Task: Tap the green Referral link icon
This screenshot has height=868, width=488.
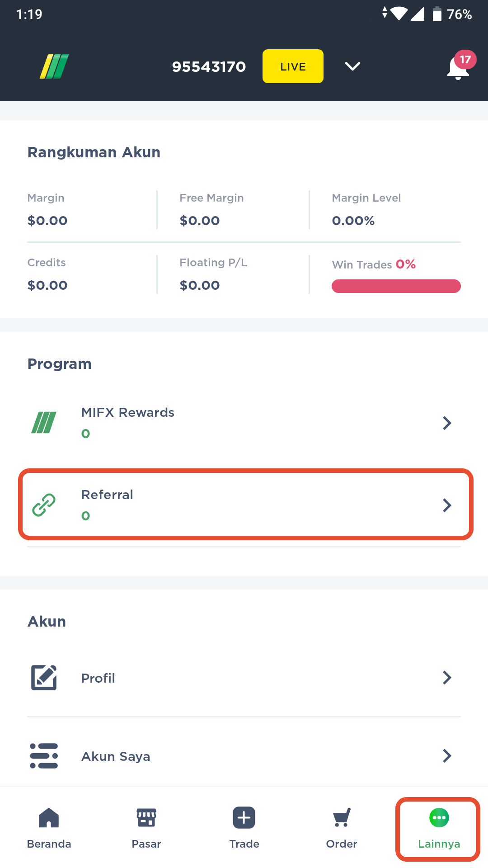Action: [x=44, y=505]
